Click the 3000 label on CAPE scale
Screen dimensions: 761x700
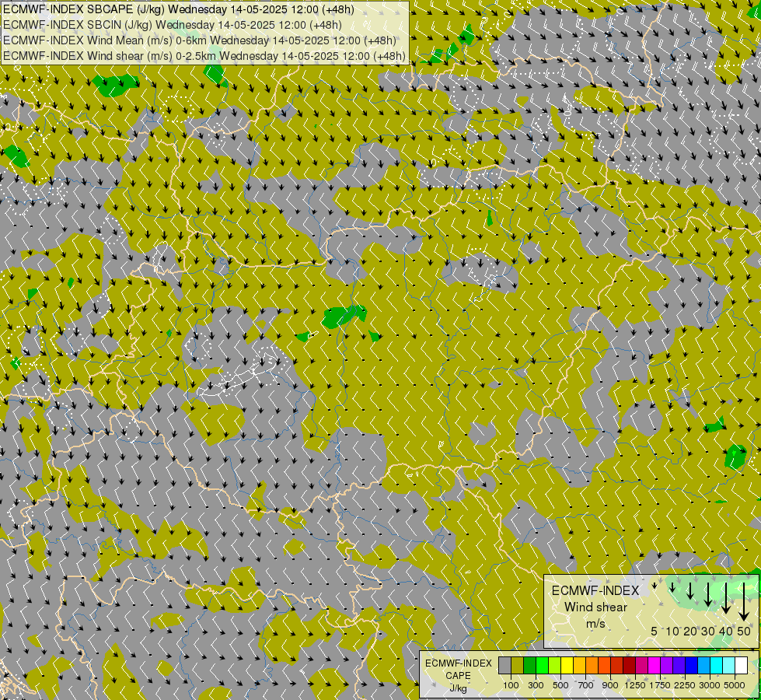pyautogui.click(x=710, y=685)
